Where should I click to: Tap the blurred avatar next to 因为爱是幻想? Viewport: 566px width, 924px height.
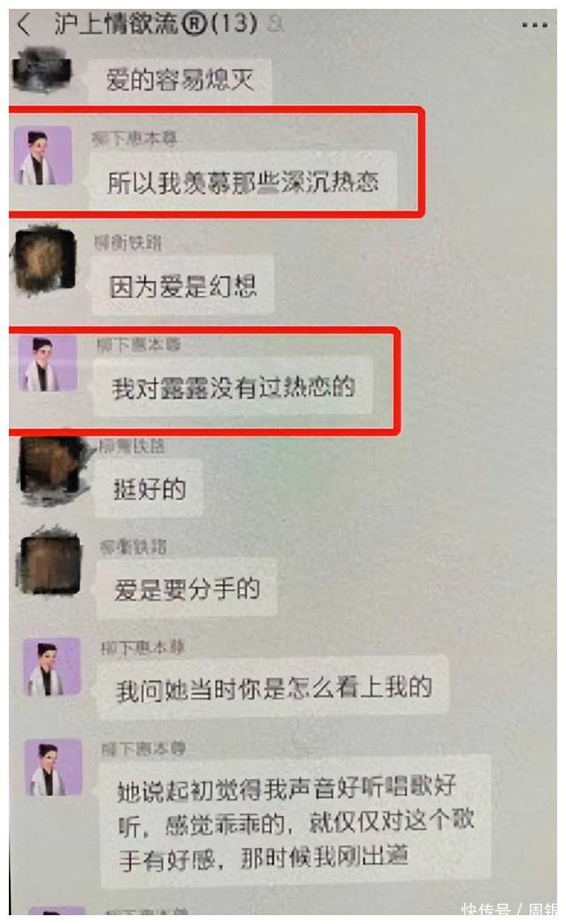pos(45,261)
